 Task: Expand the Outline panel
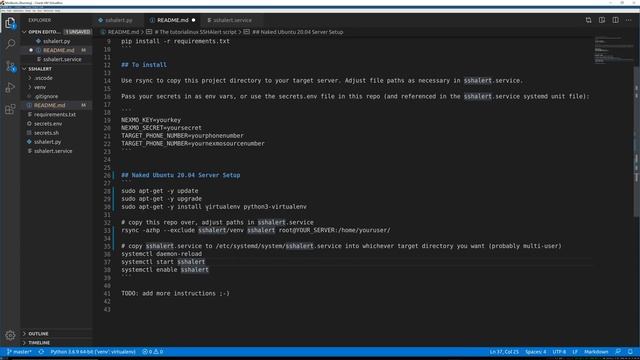click(x=38, y=334)
